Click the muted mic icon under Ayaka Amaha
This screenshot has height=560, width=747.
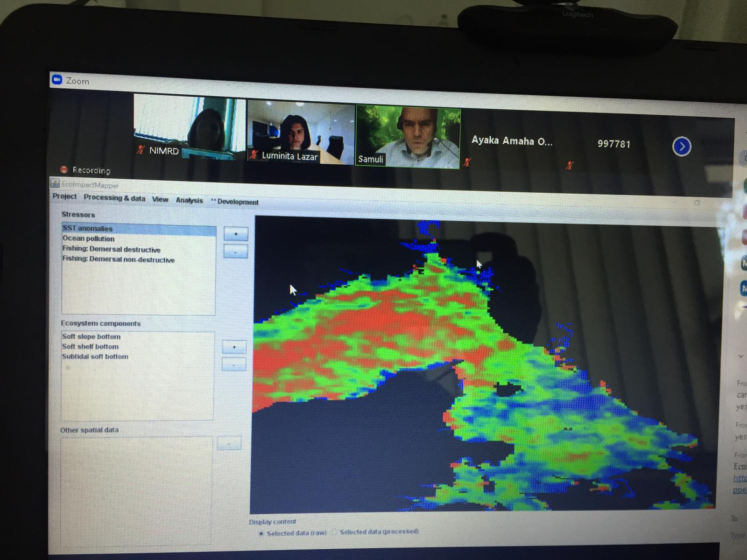click(467, 162)
